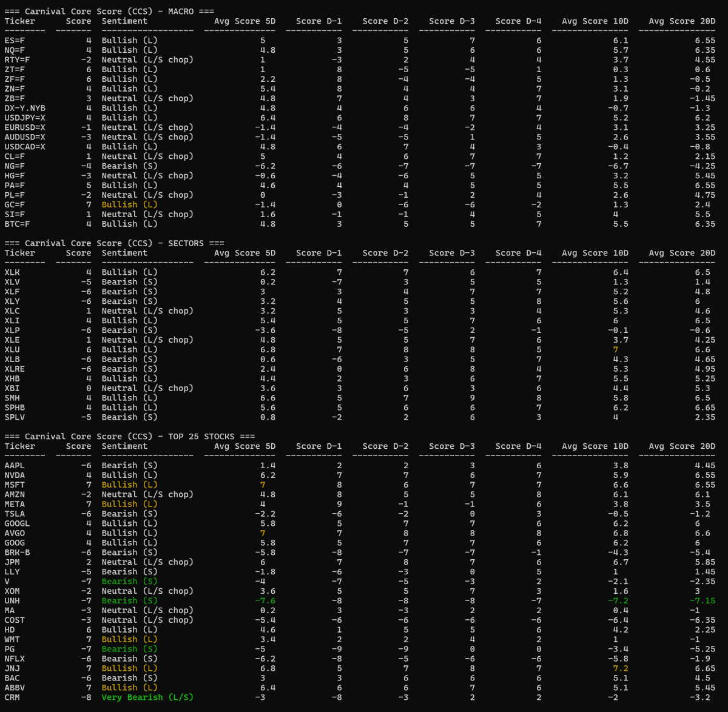Select the yellow Avg Score 5D value in AVGO row
Image resolution: width=728 pixels, height=712 pixels.
pyautogui.click(x=263, y=534)
